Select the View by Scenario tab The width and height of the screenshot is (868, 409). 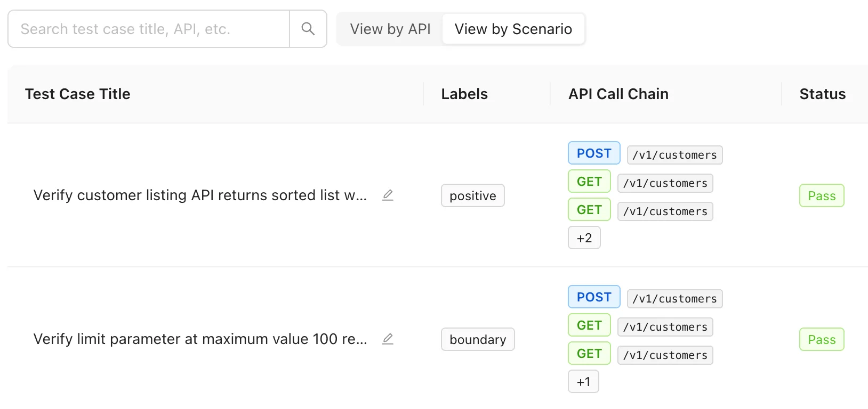(x=513, y=29)
